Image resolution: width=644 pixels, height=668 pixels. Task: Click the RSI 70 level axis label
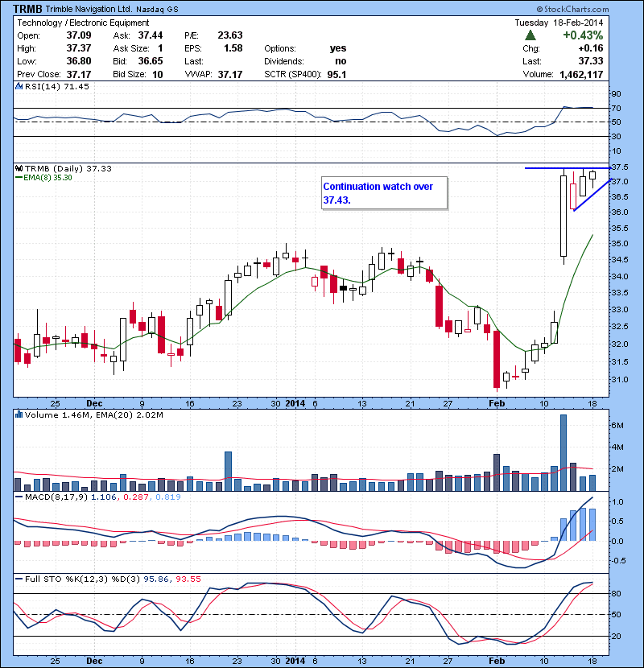[x=617, y=108]
